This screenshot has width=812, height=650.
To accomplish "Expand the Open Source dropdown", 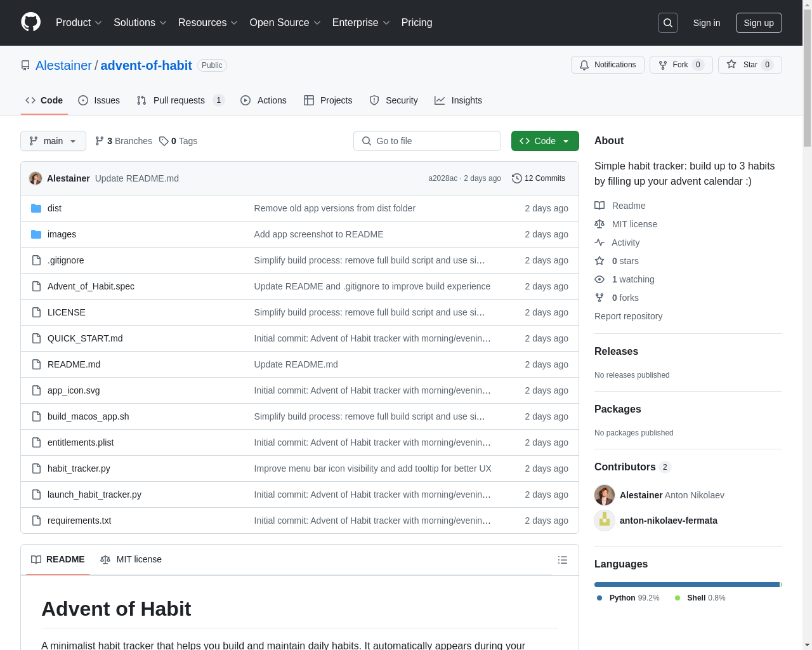I will point(285,23).
